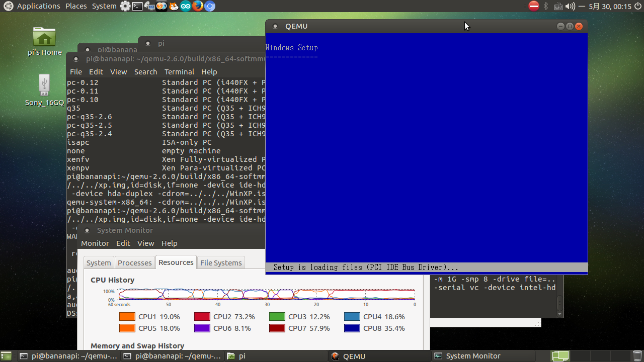
Task: Click the CPU History graph
Action: tap(267, 295)
